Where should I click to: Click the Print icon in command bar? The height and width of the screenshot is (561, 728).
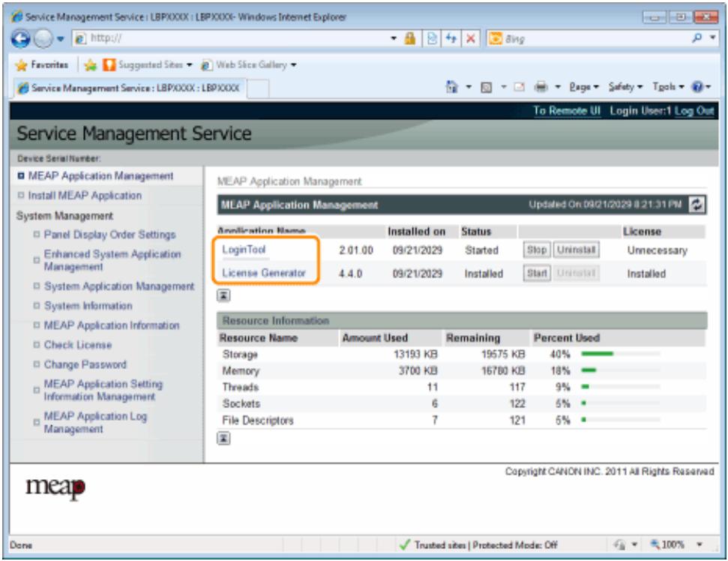point(541,86)
